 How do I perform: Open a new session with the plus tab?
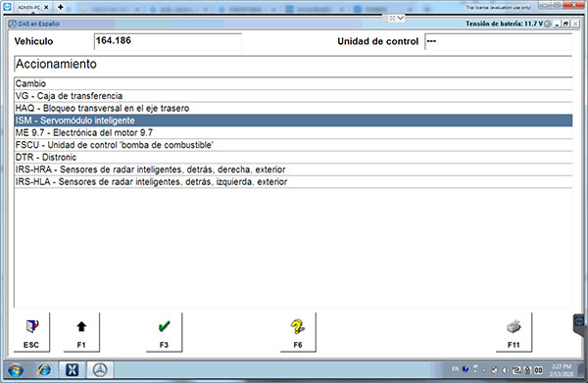click(61, 7)
